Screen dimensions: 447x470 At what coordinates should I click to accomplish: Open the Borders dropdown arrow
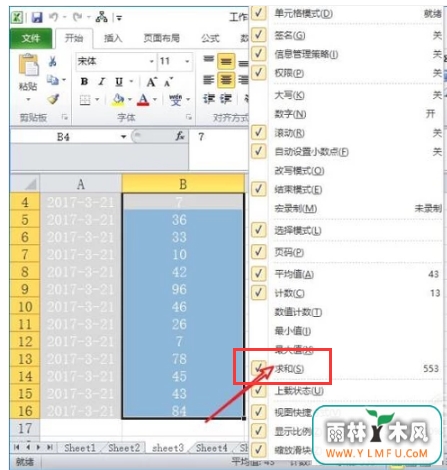coord(97,100)
